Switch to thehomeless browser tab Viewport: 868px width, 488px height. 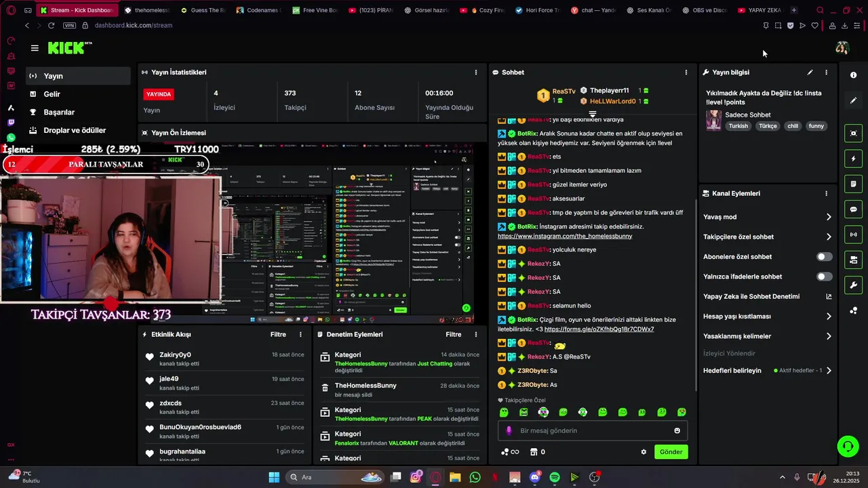pos(146,10)
